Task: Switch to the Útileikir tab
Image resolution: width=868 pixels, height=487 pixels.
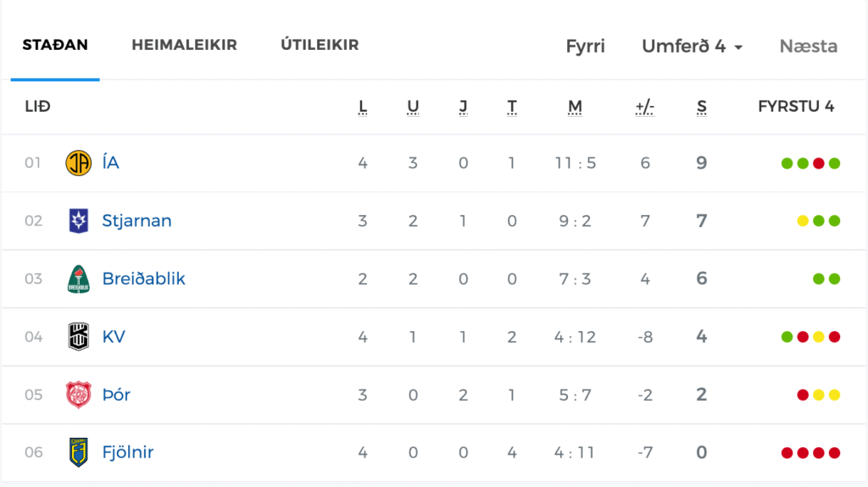Action: (320, 45)
